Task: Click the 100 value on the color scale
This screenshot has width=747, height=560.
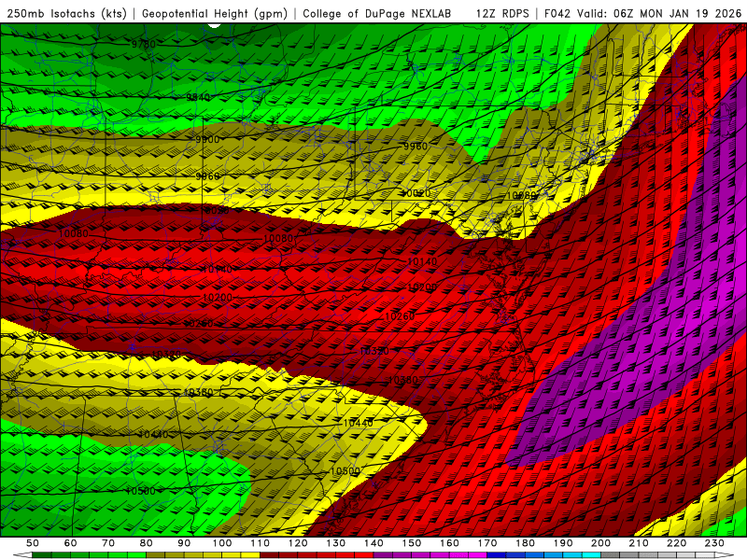Action: (222, 543)
